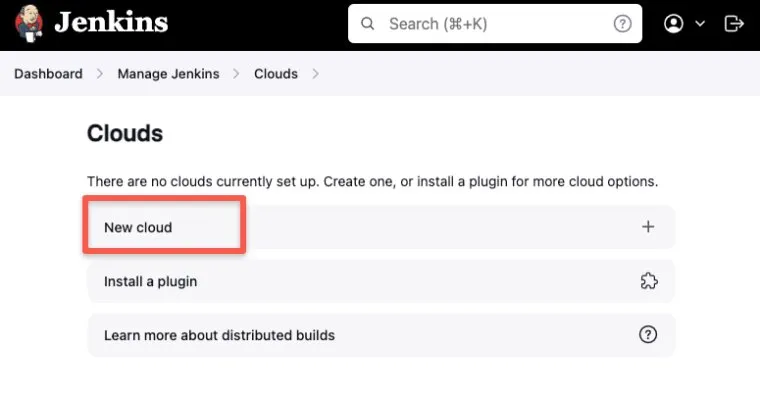Expand the user account dropdown chevron
The height and width of the screenshot is (401, 760).
point(700,24)
